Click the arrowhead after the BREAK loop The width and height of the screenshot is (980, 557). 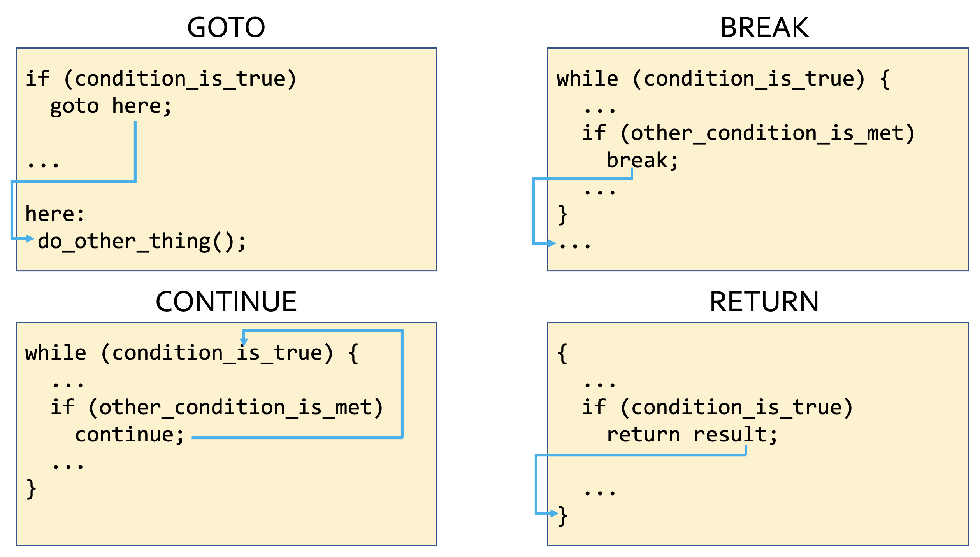551,243
